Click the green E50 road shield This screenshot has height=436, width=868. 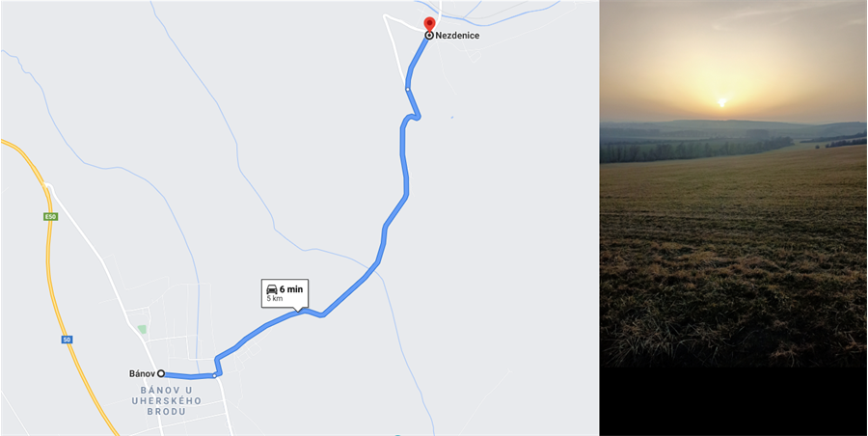click(50, 217)
